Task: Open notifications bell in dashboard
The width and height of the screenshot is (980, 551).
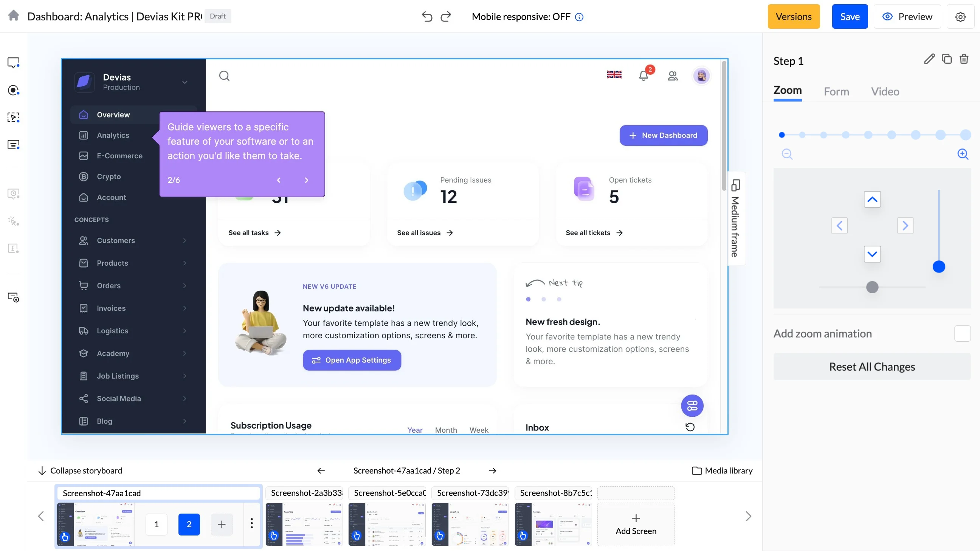Action: tap(644, 76)
